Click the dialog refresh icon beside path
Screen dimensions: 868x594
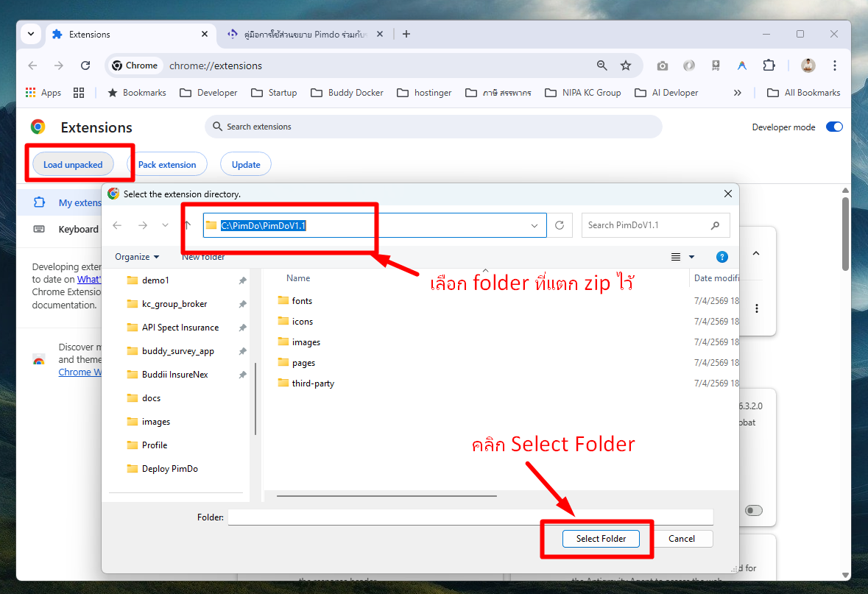(560, 225)
